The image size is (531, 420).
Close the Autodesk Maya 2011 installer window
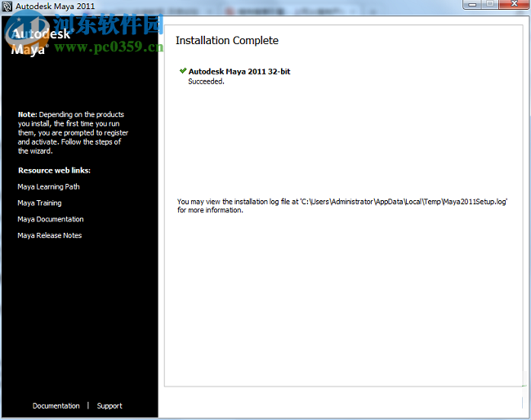[x=514, y=4]
